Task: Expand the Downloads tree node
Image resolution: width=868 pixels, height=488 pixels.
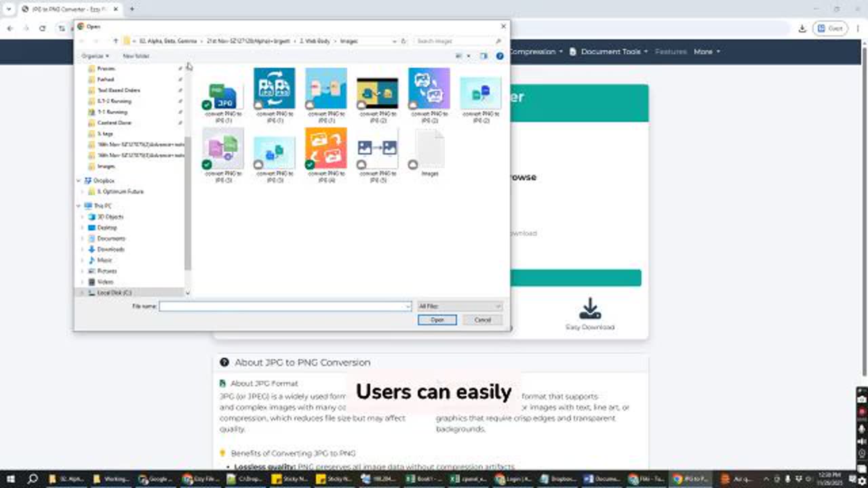Action: coord(83,249)
